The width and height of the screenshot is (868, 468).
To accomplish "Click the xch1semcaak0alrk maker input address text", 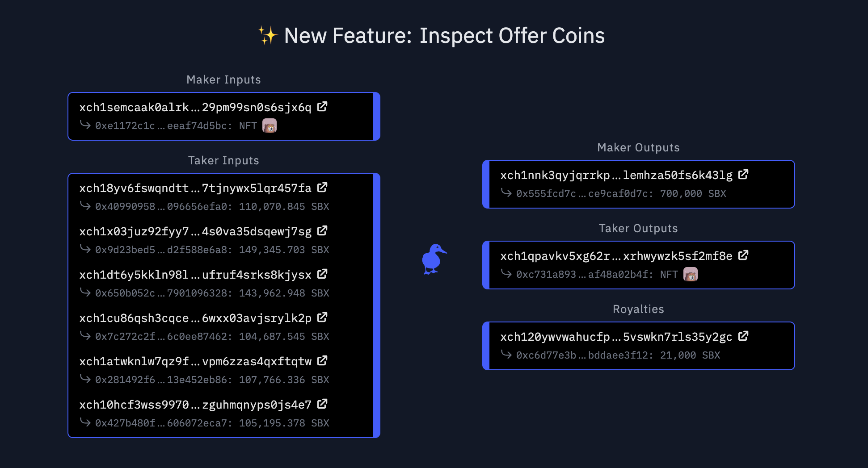I will (x=195, y=108).
